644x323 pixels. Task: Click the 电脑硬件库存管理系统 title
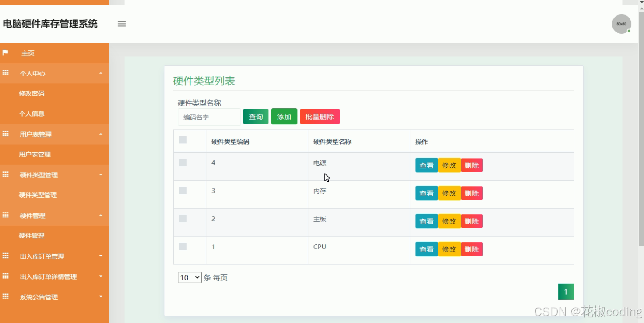50,24
